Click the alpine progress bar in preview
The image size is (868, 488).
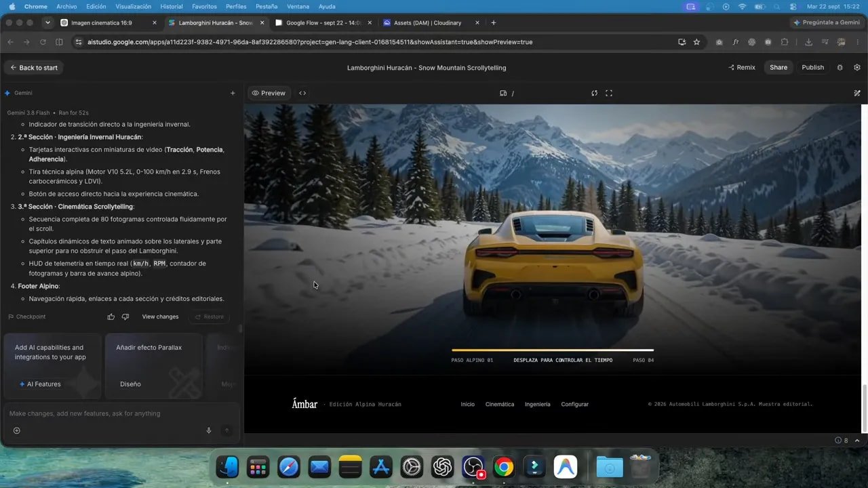click(553, 350)
